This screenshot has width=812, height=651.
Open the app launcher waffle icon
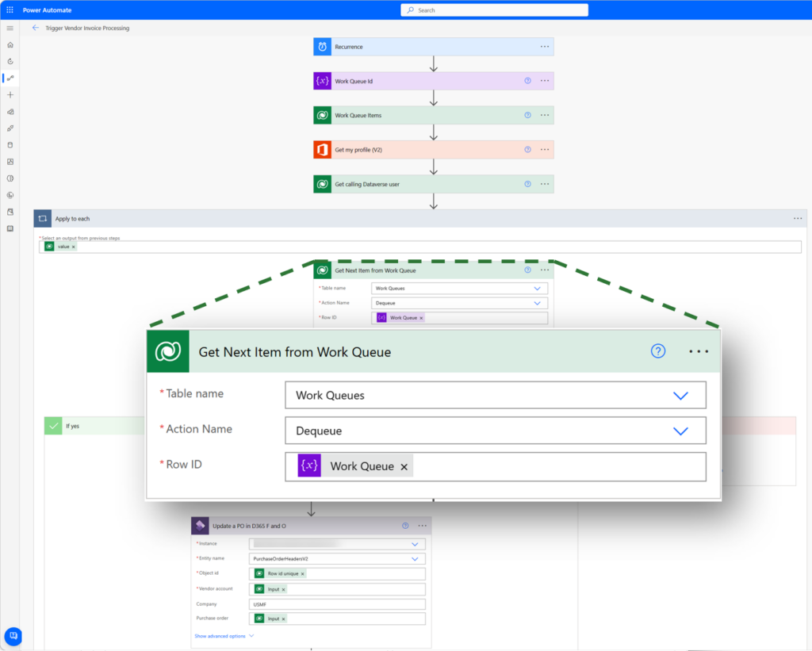pos(10,9)
